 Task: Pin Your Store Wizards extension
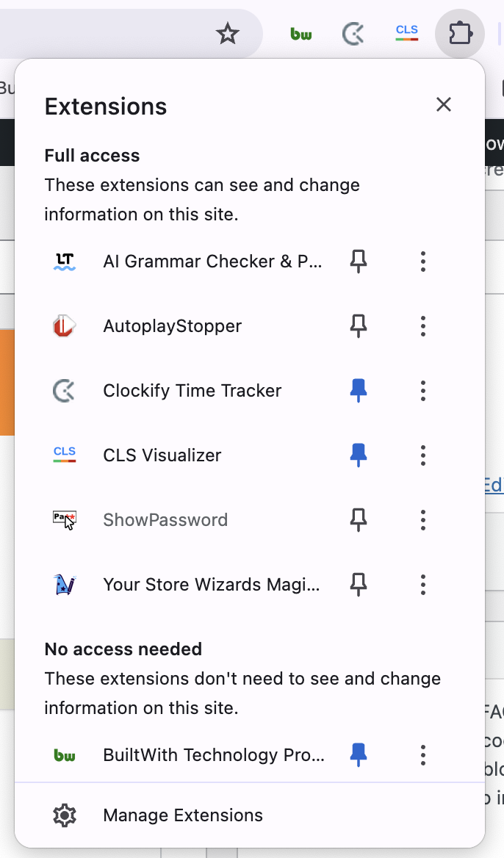click(x=359, y=585)
